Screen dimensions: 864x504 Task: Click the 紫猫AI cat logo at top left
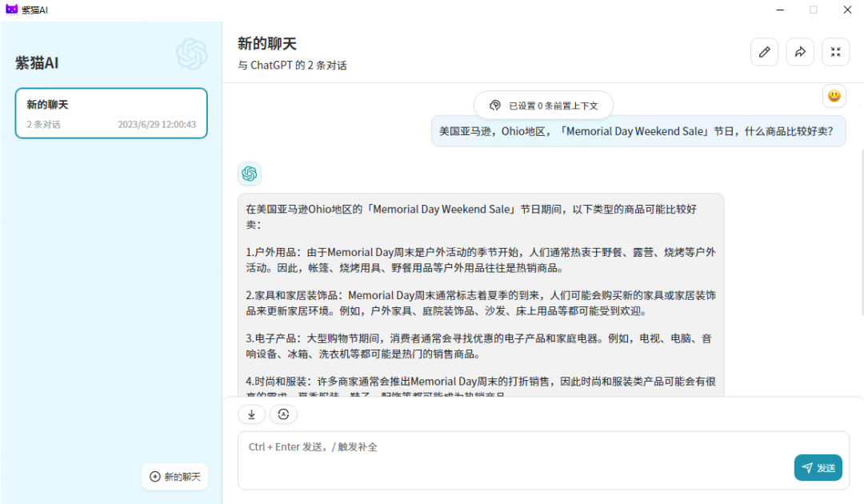[10, 10]
